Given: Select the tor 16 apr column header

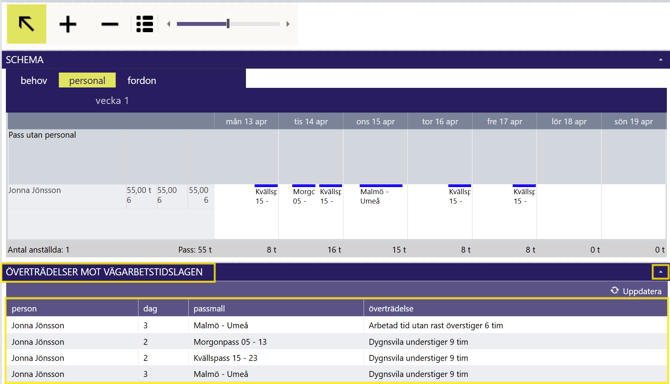Looking at the screenshot, I should pos(440,122).
